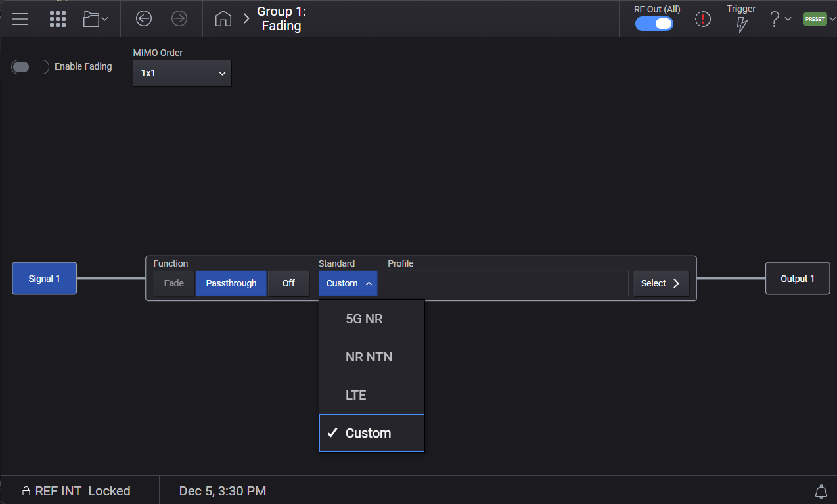Turn on the Enable Fading switch

click(30, 67)
